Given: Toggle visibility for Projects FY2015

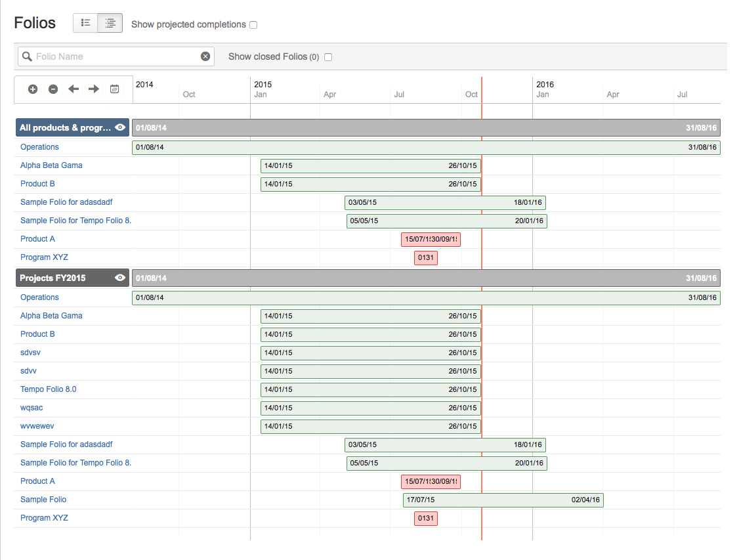Looking at the screenshot, I should click(119, 278).
